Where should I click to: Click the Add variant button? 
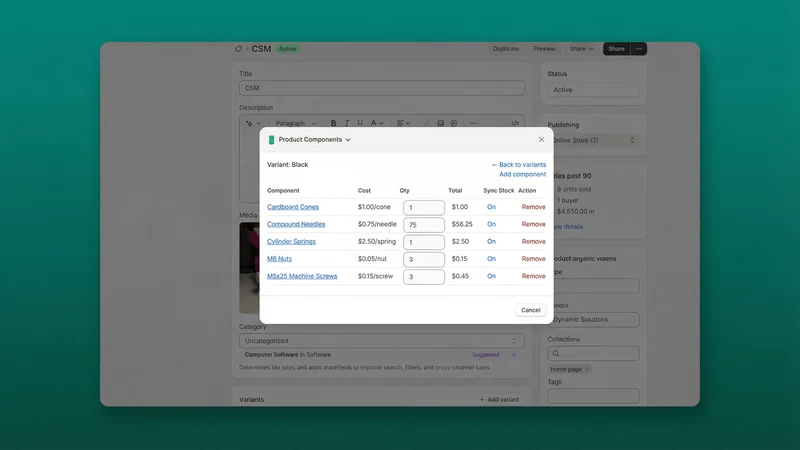[x=499, y=399]
